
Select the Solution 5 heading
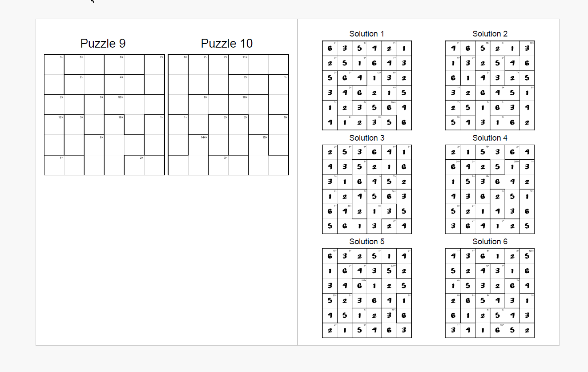(x=366, y=242)
